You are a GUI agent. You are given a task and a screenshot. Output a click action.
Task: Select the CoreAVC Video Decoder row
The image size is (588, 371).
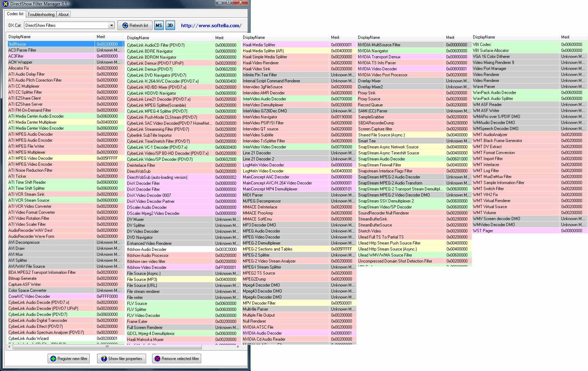click(66, 296)
